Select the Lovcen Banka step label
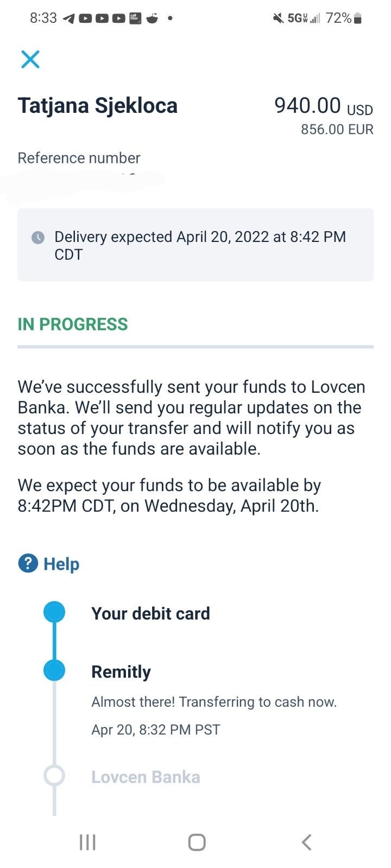391x868 pixels. pyautogui.click(x=146, y=777)
